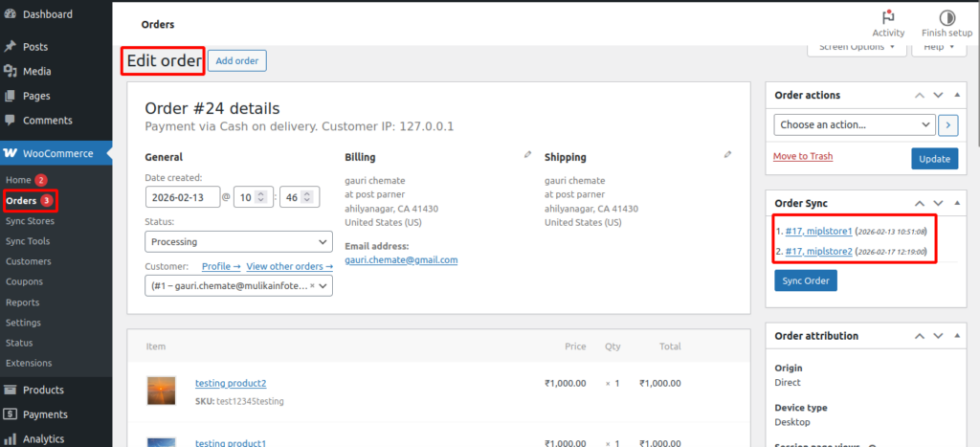Click the Finish setup circle icon
This screenshot has width=980, height=447.
[x=947, y=17]
